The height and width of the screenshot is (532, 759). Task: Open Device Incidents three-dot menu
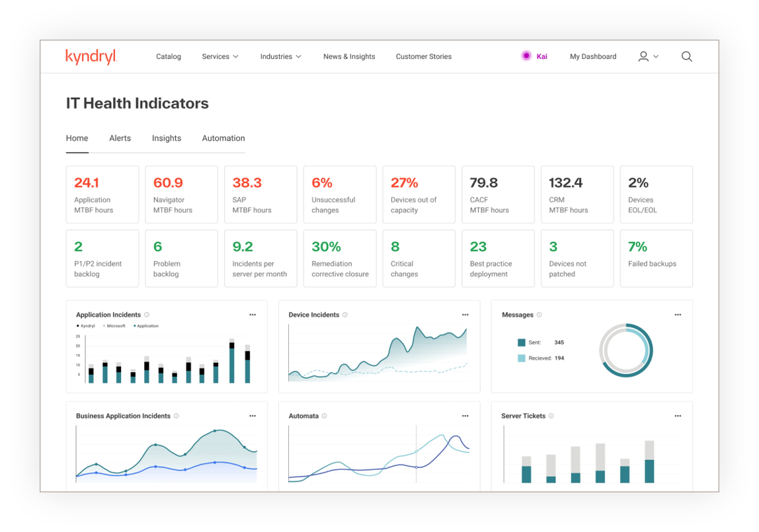tap(465, 315)
